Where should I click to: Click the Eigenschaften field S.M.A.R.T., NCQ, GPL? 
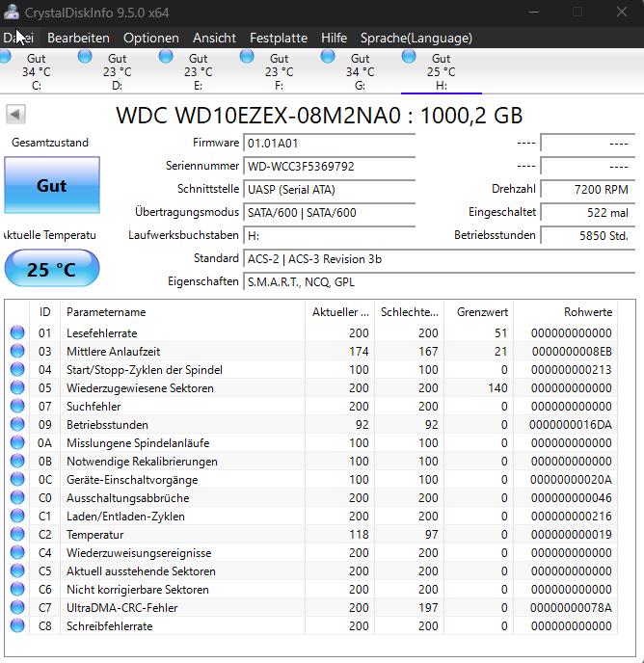pyautogui.click(x=440, y=282)
